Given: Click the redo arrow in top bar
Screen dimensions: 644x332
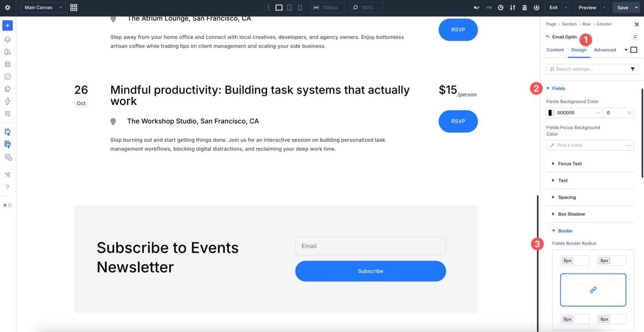Looking at the screenshot, I should click(x=488, y=8).
